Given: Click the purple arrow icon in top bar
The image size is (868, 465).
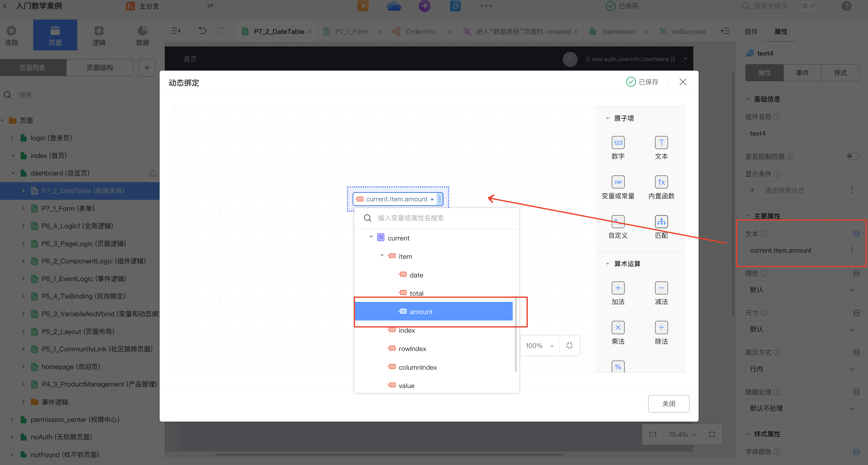Looking at the screenshot, I should tap(424, 6).
